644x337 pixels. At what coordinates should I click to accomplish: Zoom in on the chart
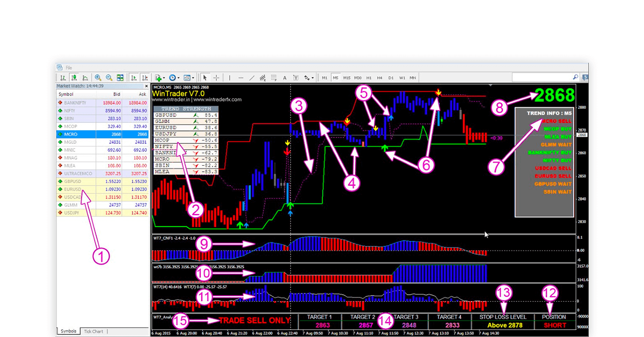pyautogui.click(x=98, y=77)
